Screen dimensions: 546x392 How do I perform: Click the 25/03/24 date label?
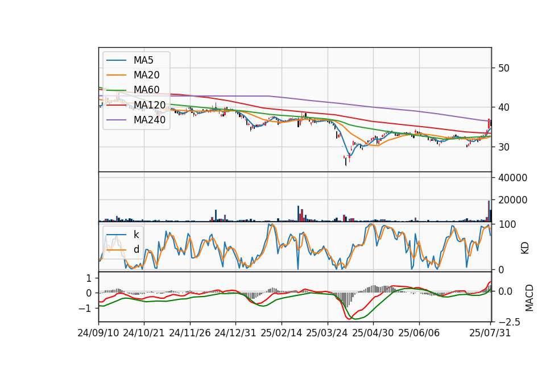coord(327,333)
